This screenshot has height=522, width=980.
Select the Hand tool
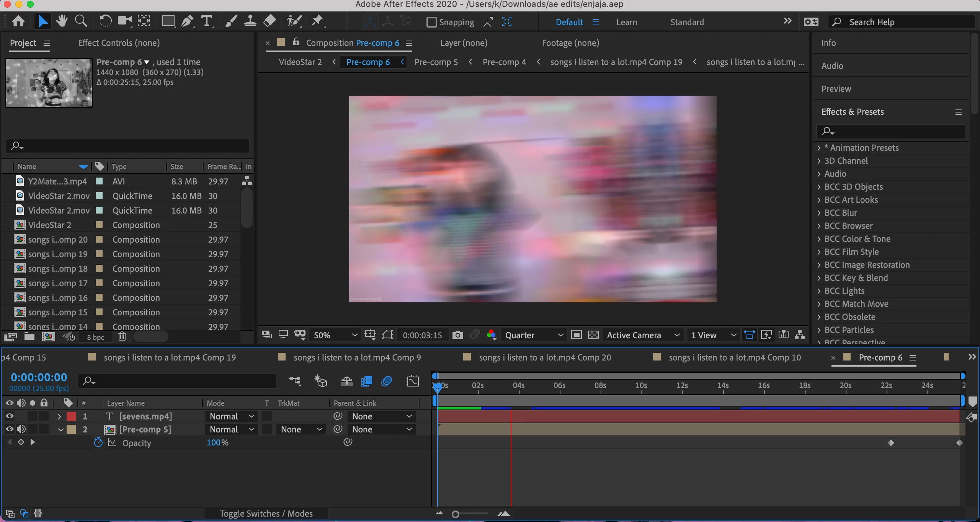tap(61, 21)
